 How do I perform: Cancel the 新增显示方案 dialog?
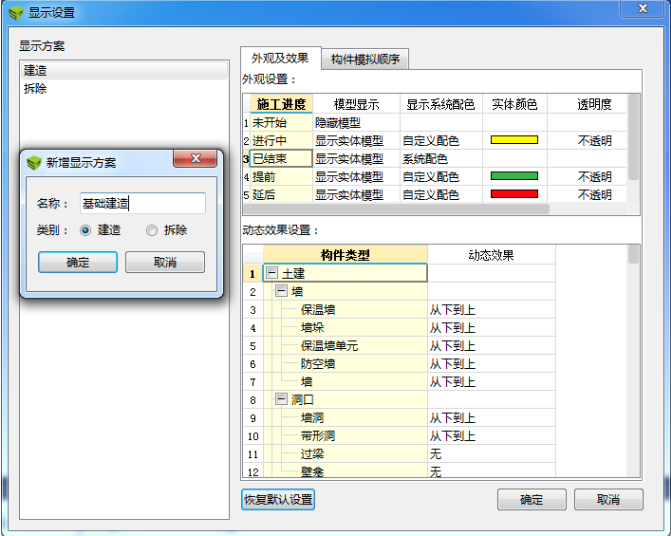click(165, 262)
